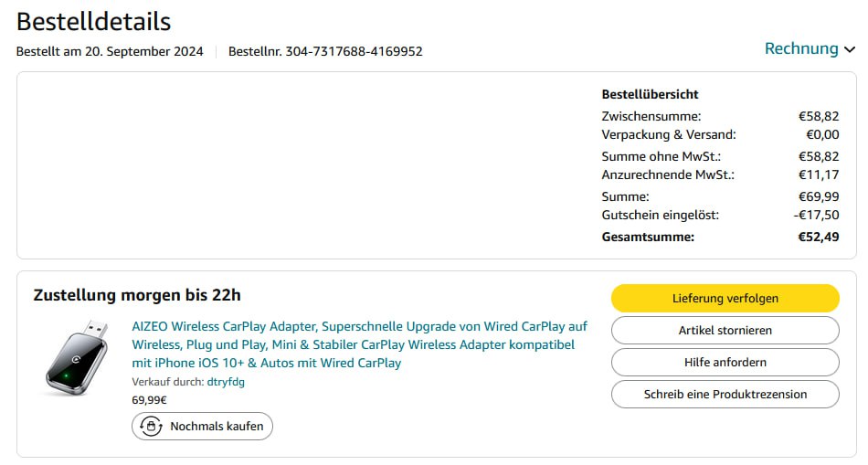
Task: Open the Rechnung dropdown
Action: (800, 48)
